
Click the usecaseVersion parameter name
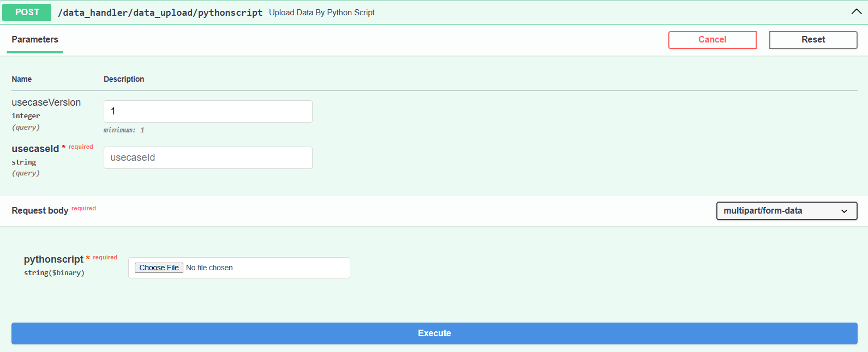tap(46, 102)
